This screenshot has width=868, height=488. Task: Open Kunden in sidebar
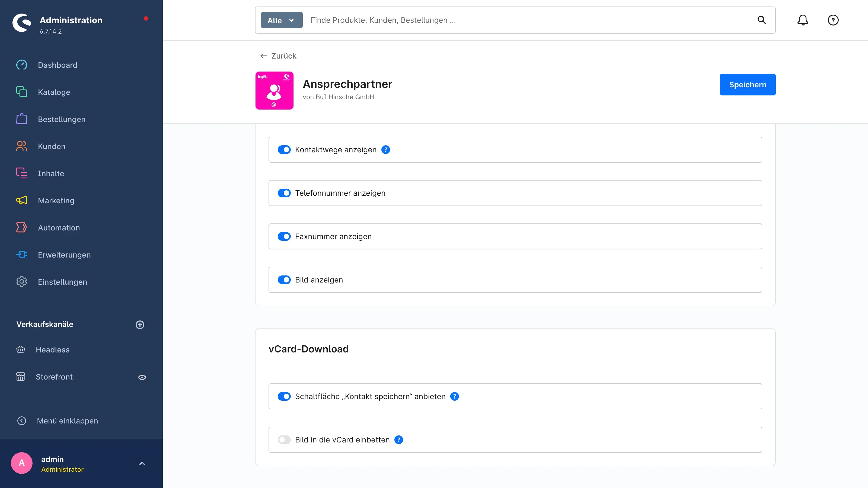pyautogui.click(x=52, y=146)
